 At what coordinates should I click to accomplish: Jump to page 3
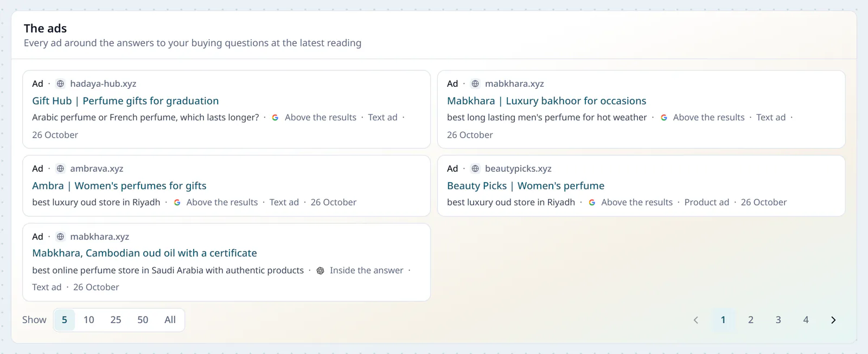coord(778,320)
